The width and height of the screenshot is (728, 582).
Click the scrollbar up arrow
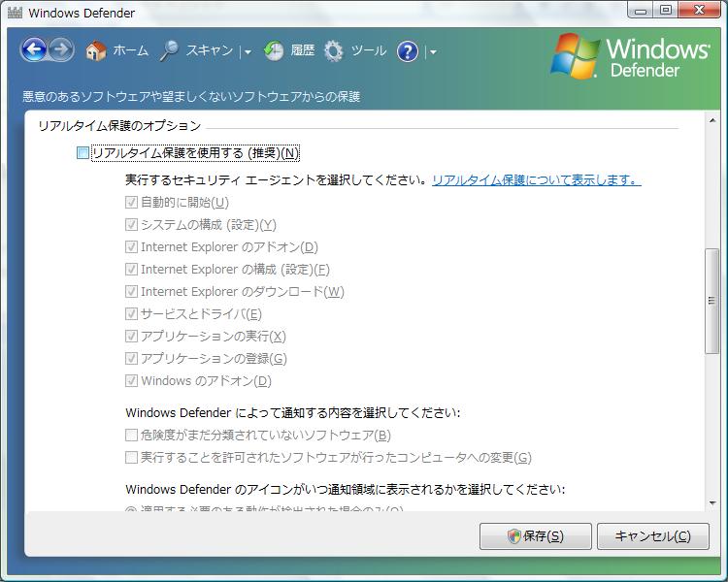(x=712, y=120)
